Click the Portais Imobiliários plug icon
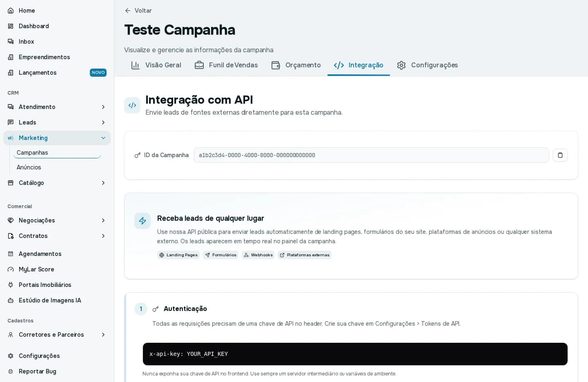Viewport: 588px width, 382px height. 11,285
